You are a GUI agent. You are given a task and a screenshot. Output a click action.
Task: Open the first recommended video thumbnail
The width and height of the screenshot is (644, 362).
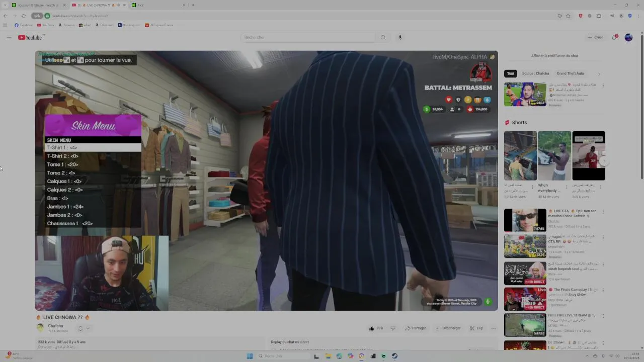tap(525, 95)
